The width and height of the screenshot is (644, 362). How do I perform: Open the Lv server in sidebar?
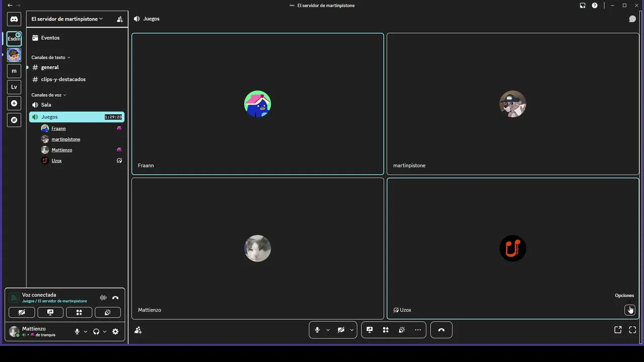14,87
